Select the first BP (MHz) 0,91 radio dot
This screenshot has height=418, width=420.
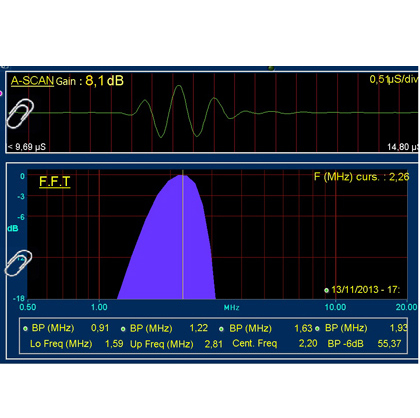click(x=25, y=329)
